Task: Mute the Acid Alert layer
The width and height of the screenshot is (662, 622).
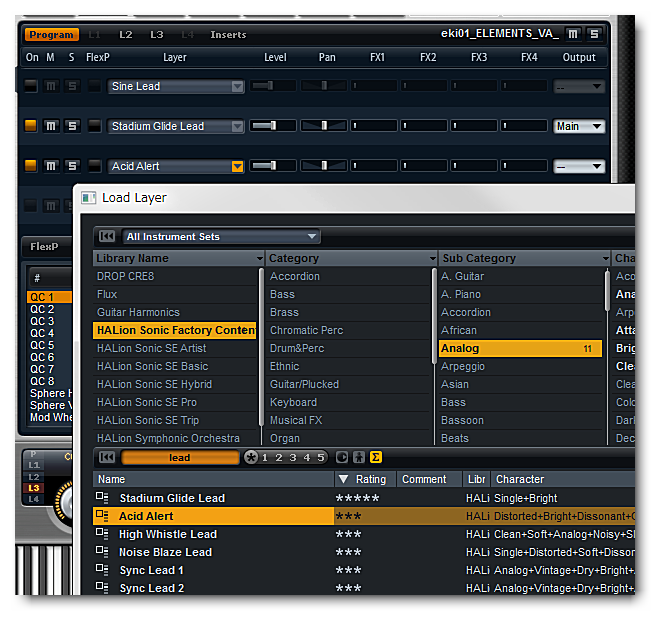Action: pyautogui.click(x=51, y=166)
